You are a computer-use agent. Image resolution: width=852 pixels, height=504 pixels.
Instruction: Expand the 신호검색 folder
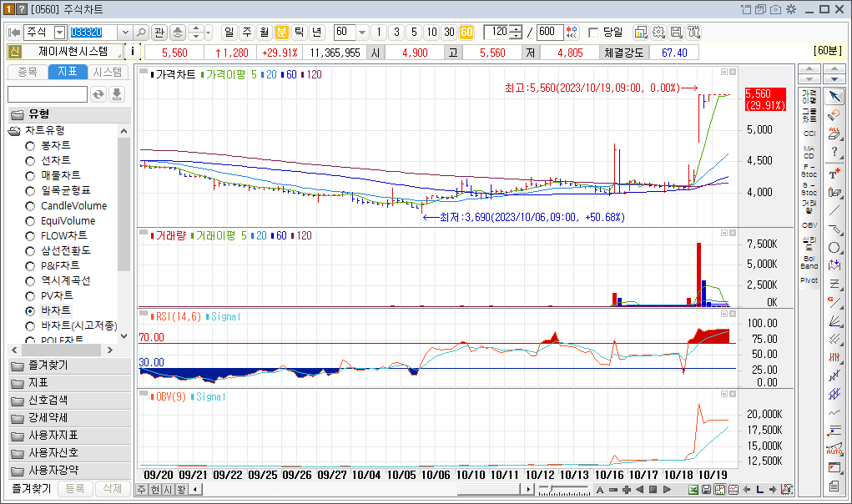[69, 401]
